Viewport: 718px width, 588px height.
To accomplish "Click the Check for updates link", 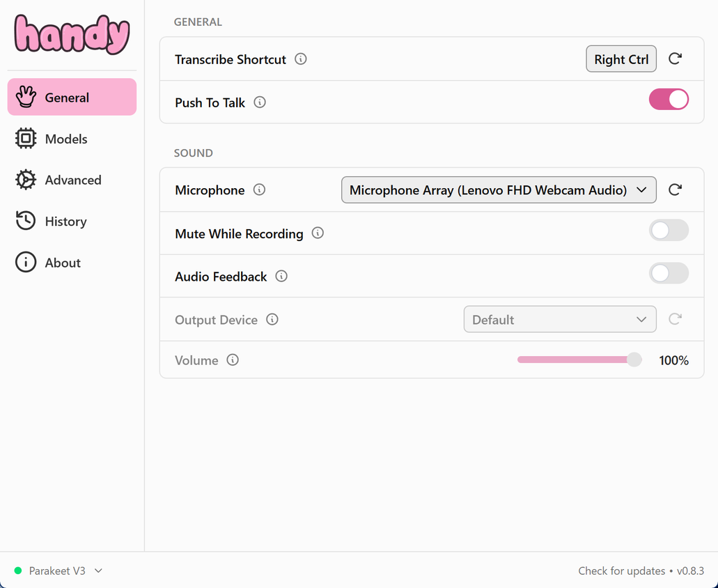I will point(621,571).
